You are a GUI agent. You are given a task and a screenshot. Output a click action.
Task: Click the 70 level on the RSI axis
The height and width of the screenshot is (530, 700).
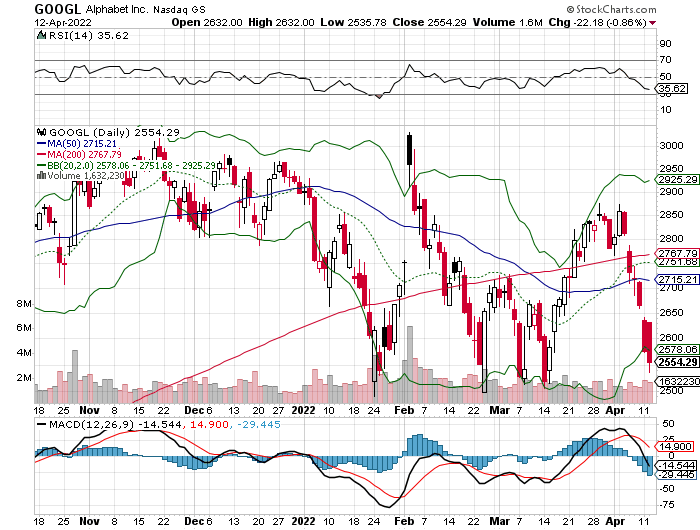[x=666, y=60]
